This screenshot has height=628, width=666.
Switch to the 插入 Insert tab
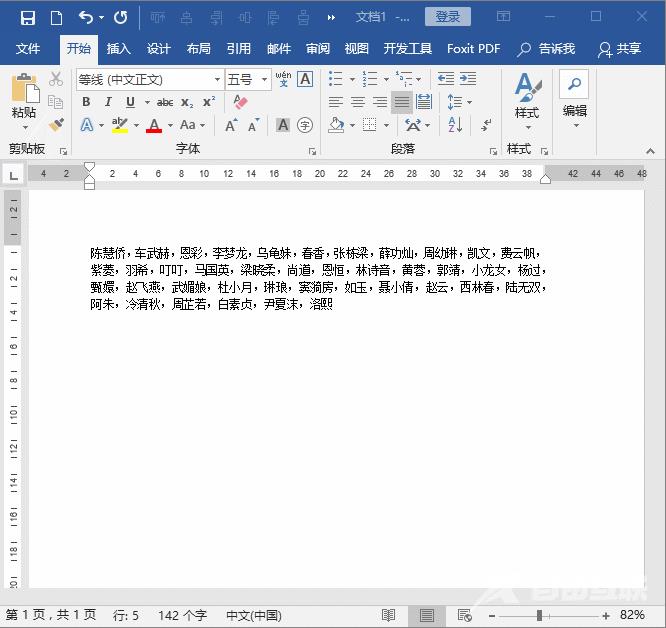point(119,48)
